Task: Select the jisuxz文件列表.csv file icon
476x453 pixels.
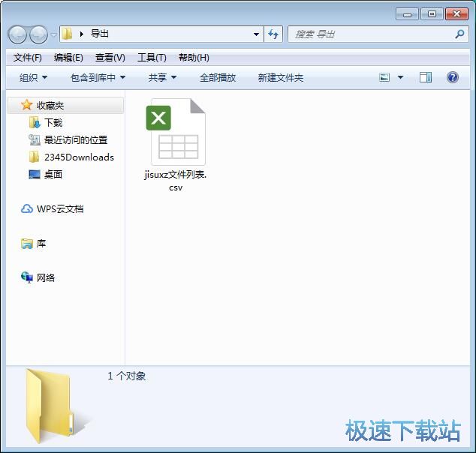Action: pyautogui.click(x=176, y=132)
